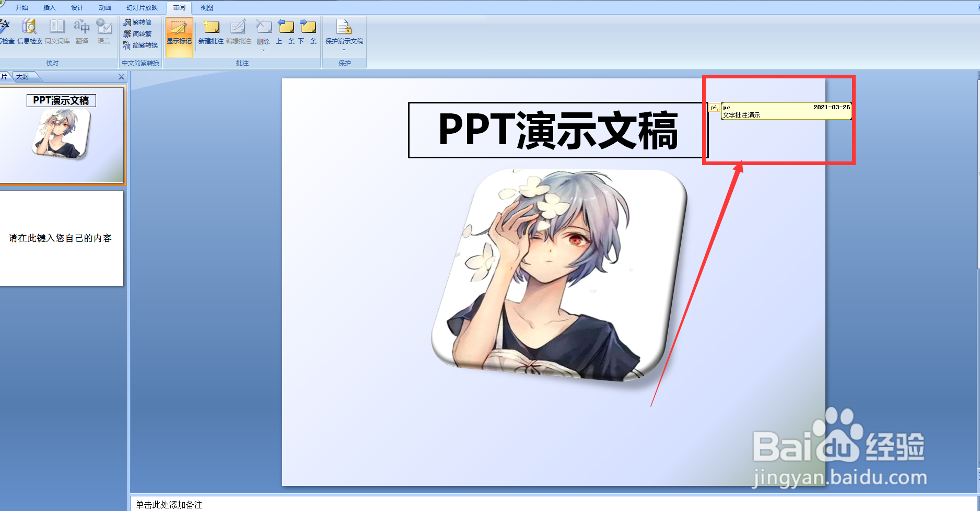Image resolution: width=980 pixels, height=511 pixels.
Task: Click the p4 comment marker
Action: point(715,108)
